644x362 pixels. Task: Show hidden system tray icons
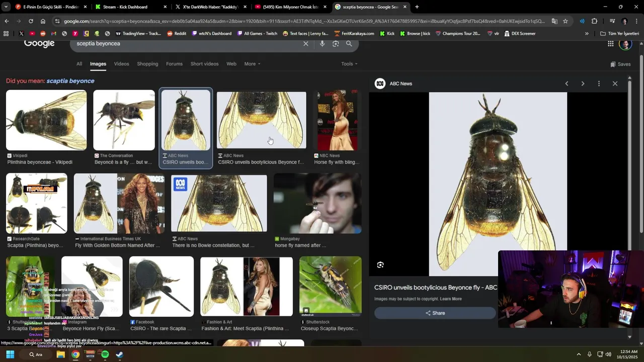[x=579, y=354]
